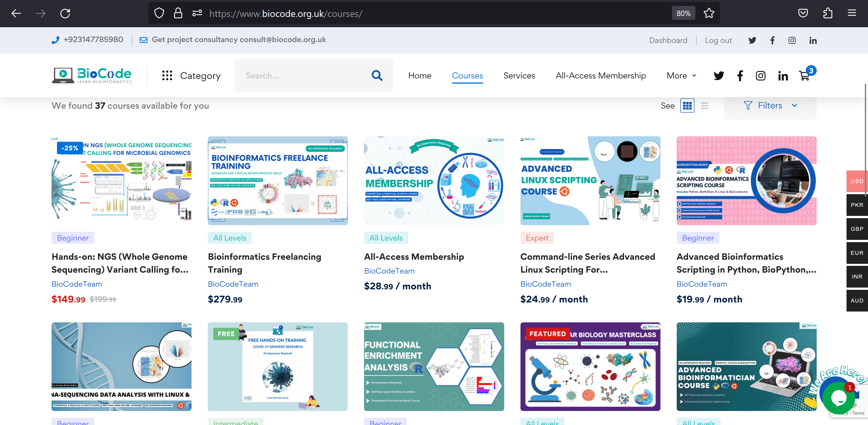Open Facebook icon in main navigation

pos(740,76)
